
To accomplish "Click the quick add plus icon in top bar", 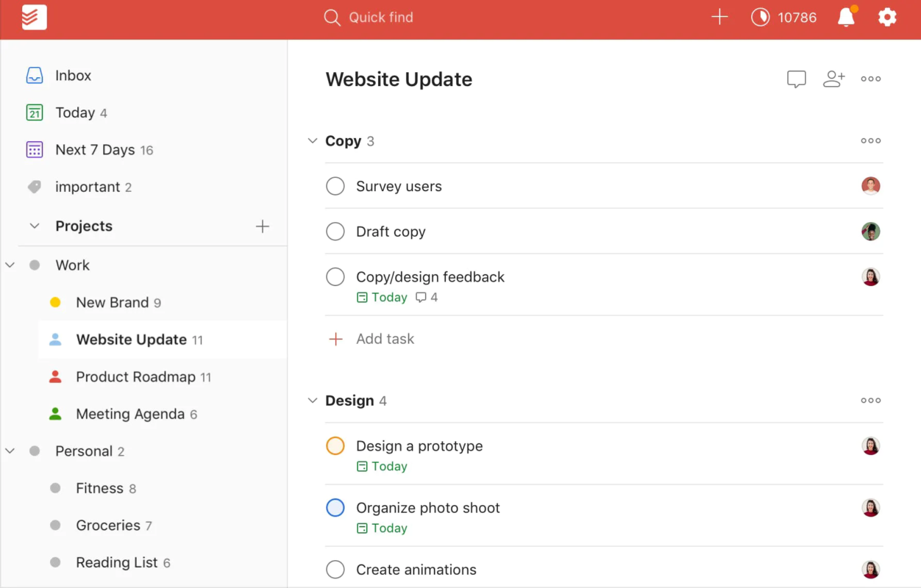I will pos(719,18).
